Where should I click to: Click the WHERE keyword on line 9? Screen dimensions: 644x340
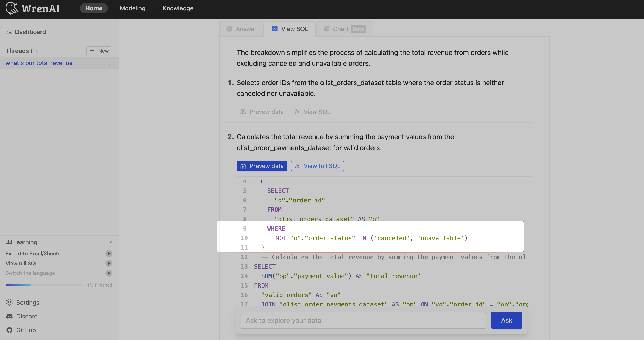tap(276, 228)
